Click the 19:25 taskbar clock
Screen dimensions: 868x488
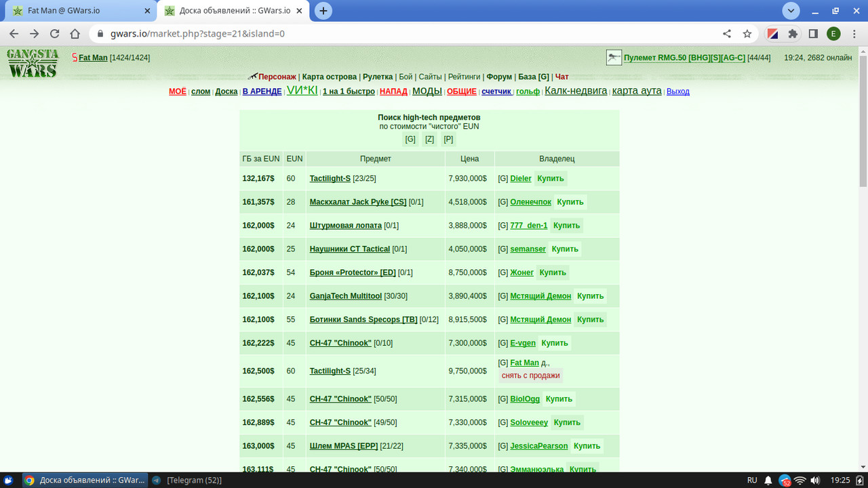840,480
